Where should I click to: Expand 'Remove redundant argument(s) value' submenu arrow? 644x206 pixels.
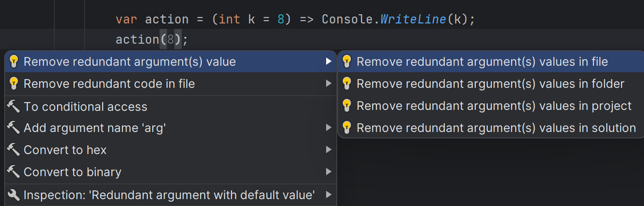tap(328, 62)
